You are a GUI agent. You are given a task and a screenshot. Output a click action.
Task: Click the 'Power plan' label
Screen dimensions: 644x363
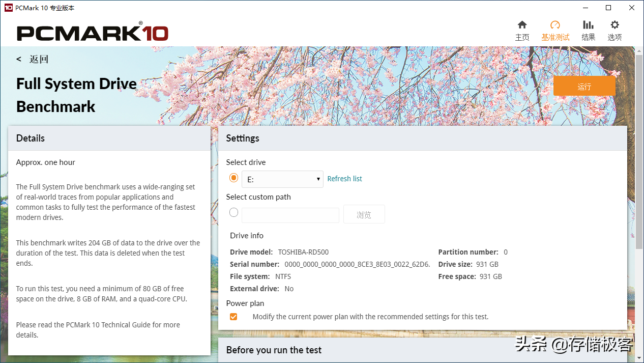tap(245, 303)
